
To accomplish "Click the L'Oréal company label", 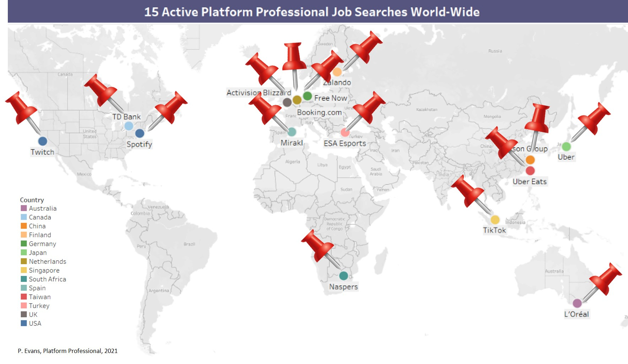I will [x=576, y=314].
